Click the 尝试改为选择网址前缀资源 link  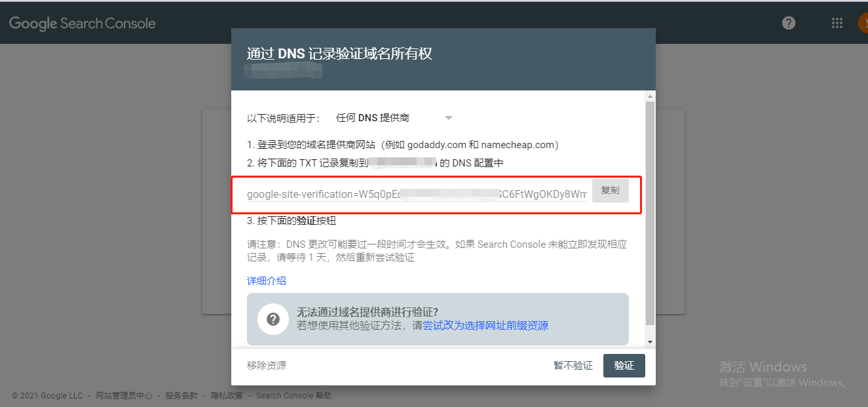[x=485, y=326]
